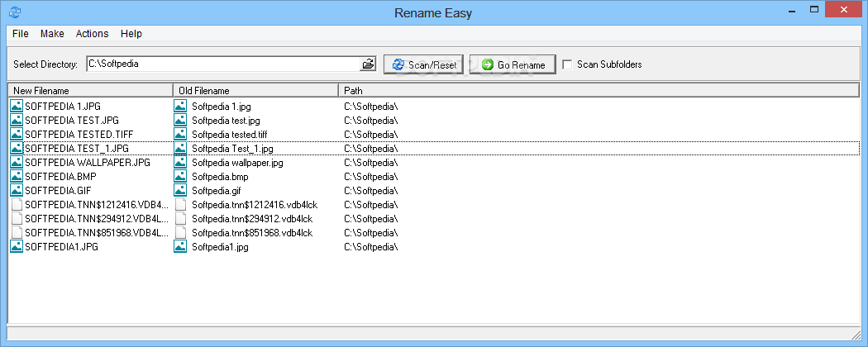The image size is (868, 347).
Task: Click image icon beside old name Softpedia1.jpg
Action: point(180,246)
